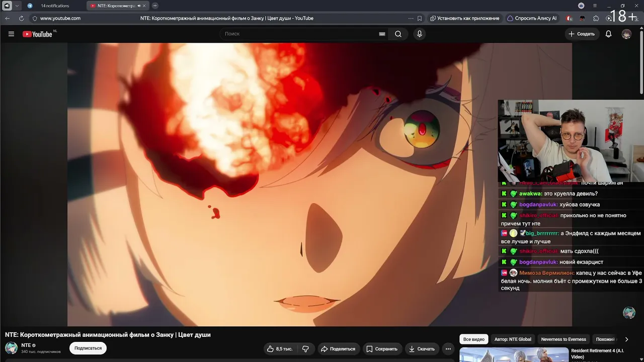Click chat username 'Мимоза Вермилион'

(546, 273)
